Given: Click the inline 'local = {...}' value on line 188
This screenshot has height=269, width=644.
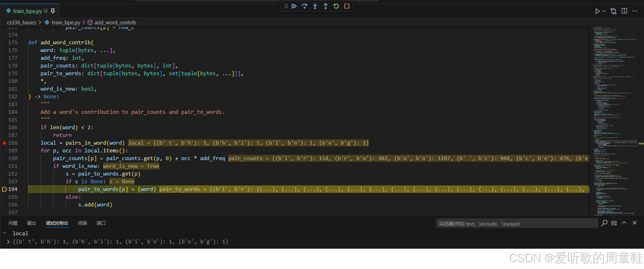Looking at the screenshot, I should [249, 143].
